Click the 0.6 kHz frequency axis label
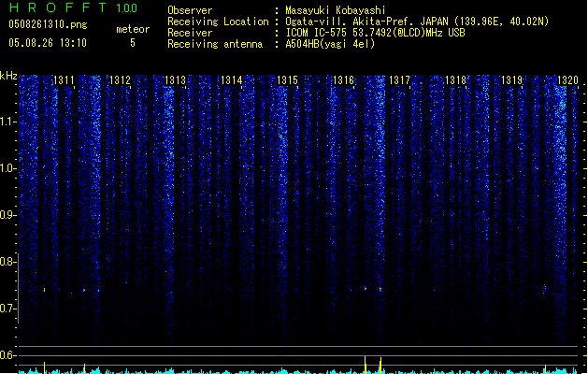This screenshot has height=374, width=588. tap(7, 355)
